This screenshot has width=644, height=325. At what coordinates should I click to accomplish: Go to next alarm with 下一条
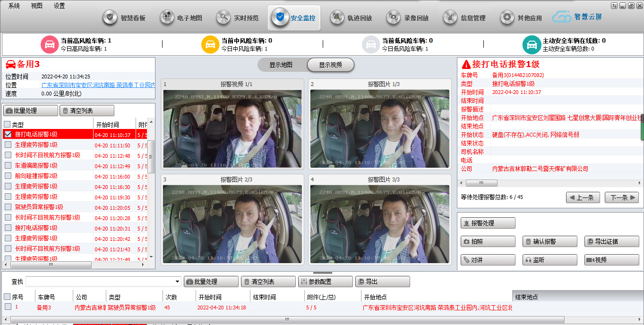pos(621,197)
